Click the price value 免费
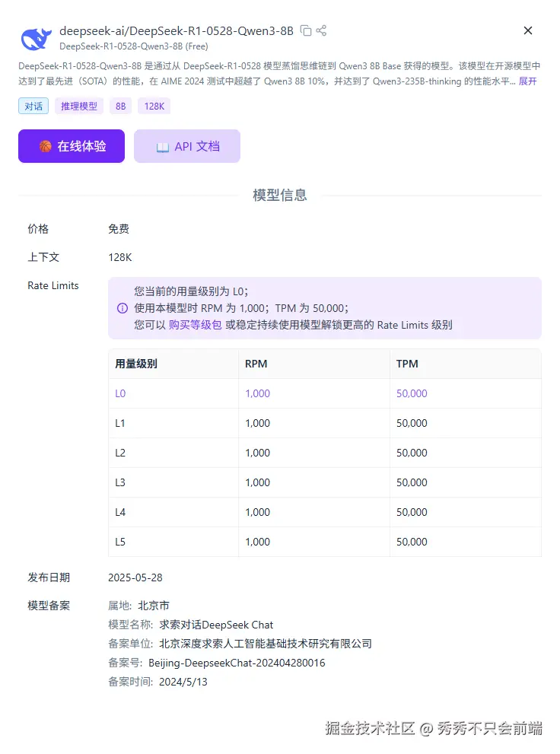The height and width of the screenshot is (754, 560). coord(119,229)
